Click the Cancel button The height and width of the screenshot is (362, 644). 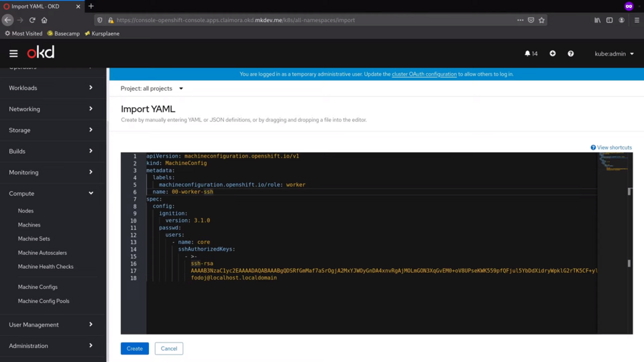[x=169, y=349]
